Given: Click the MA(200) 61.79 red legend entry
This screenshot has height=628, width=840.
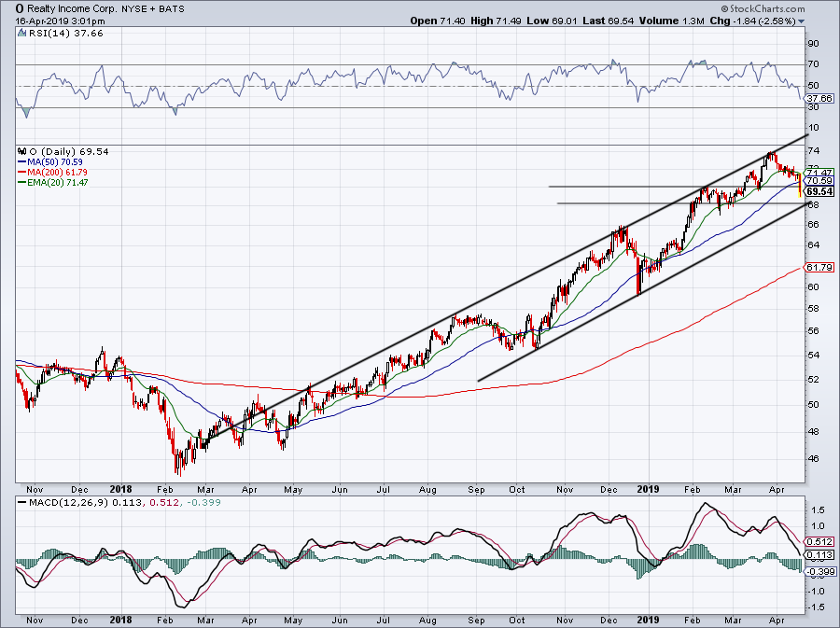Looking at the screenshot, I should (x=52, y=173).
